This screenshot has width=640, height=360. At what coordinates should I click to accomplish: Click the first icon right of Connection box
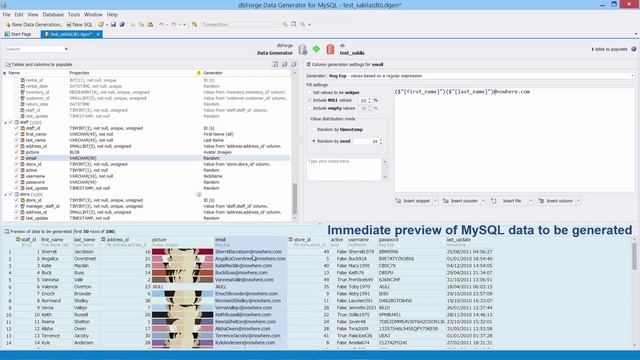[x=285, y=24]
